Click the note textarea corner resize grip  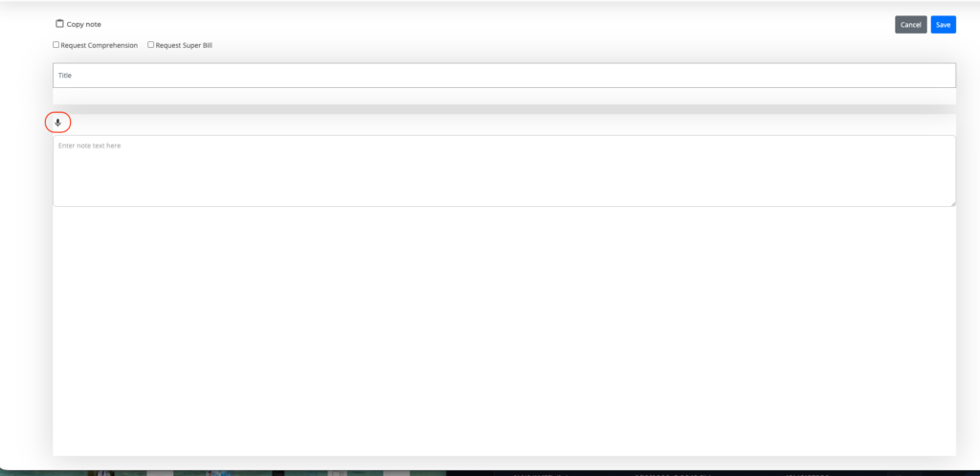(952, 203)
